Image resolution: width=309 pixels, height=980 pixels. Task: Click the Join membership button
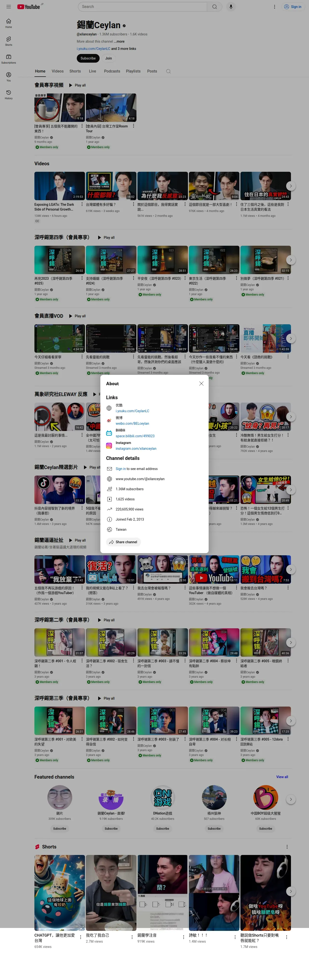coord(109,58)
